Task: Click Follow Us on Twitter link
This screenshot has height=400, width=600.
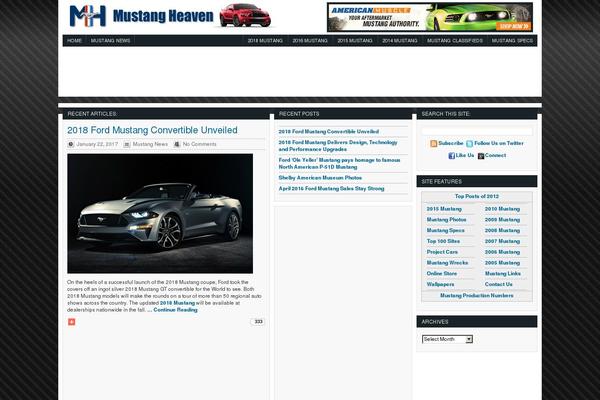Action: [x=499, y=143]
